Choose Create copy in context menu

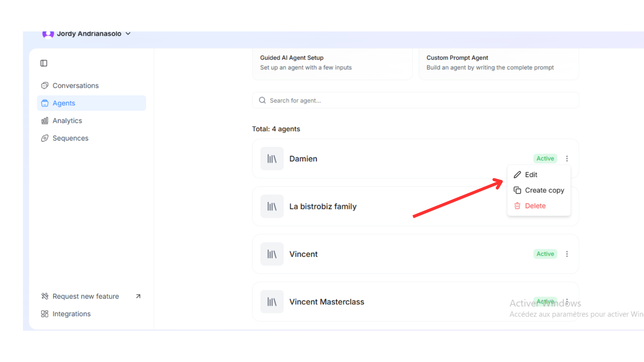(x=544, y=190)
